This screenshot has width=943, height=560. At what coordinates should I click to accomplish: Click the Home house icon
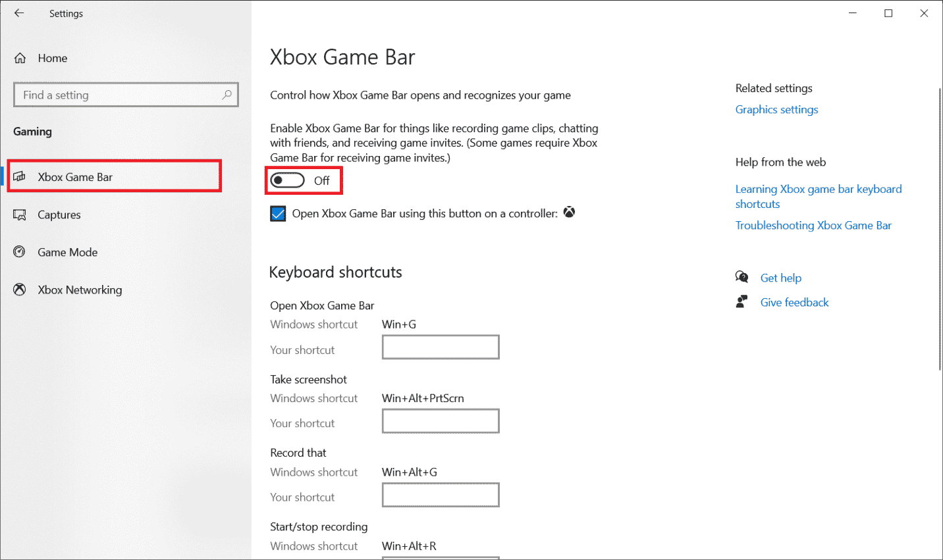(20, 59)
